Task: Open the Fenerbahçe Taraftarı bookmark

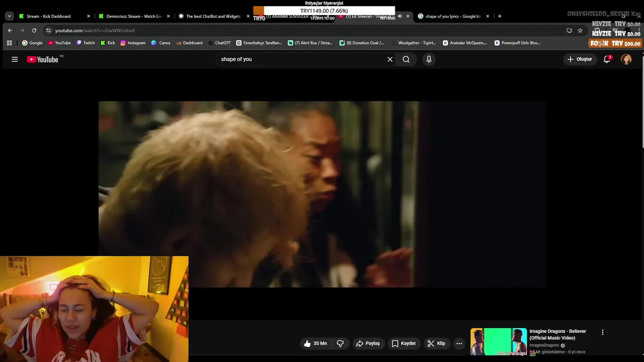Action: [x=259, y=43]
